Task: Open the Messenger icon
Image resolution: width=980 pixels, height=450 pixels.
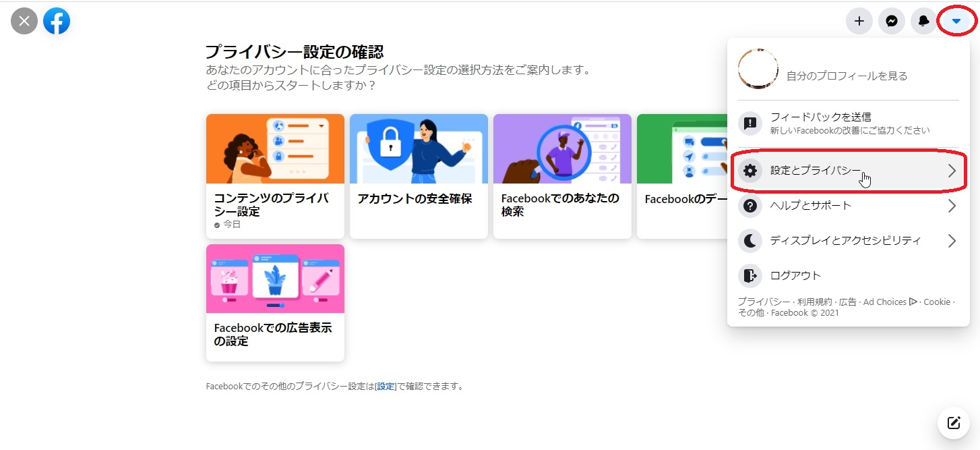Action: pos(891,22)
